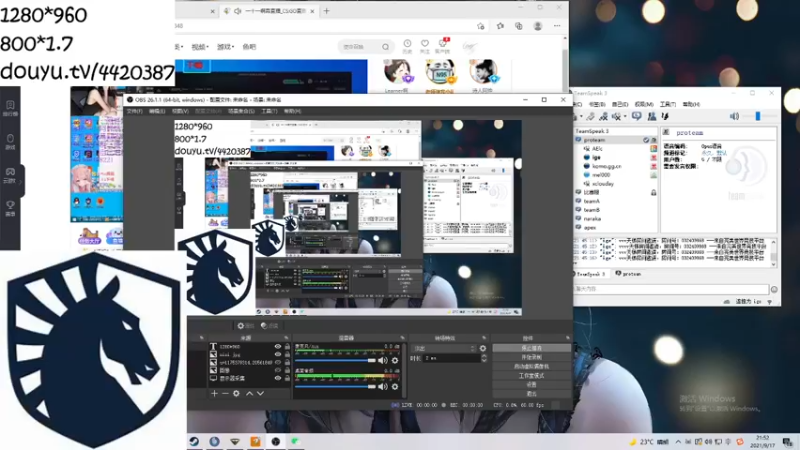The height and width of the screenshot is (450, 800).
Task: Toggle lock on third source row
Action: (287, 362)
